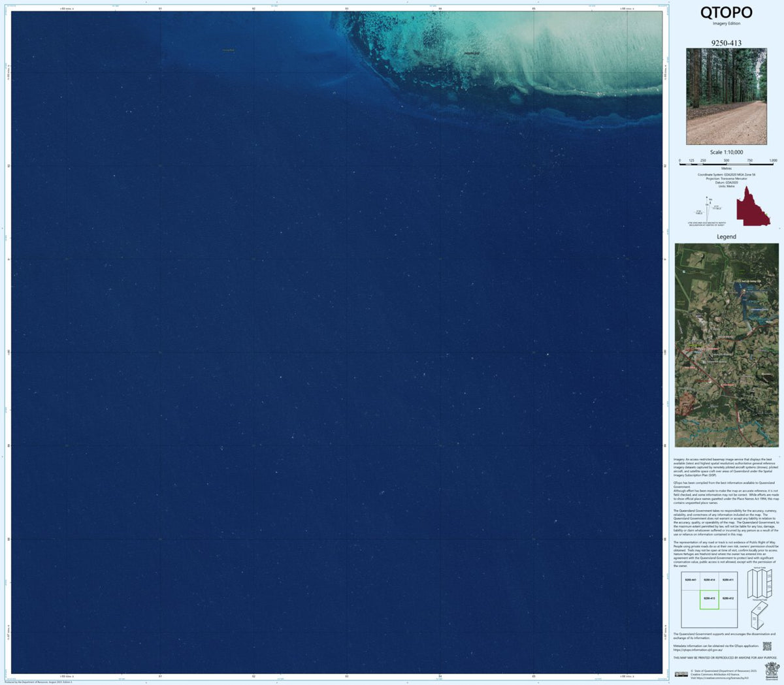Select adjacent sheet 9250-412
The width and height of the screenshot is (784, 685).
tap(728, 598)
